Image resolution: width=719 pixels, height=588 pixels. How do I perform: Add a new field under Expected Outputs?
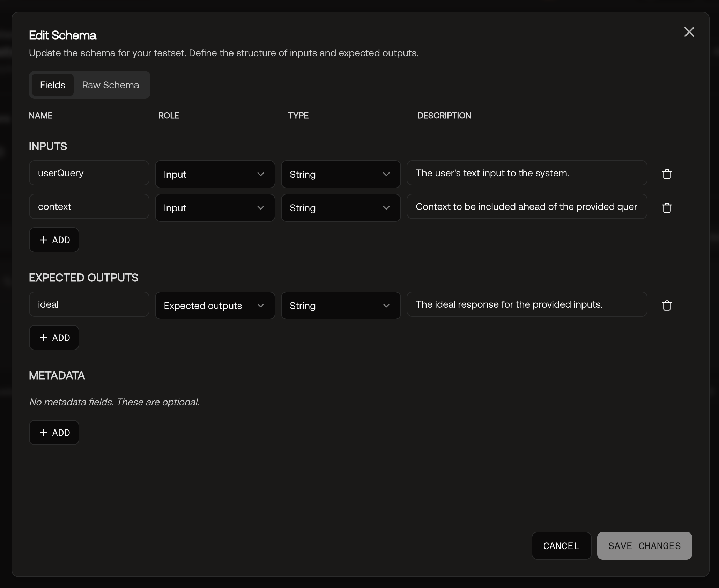coord(54,338)
